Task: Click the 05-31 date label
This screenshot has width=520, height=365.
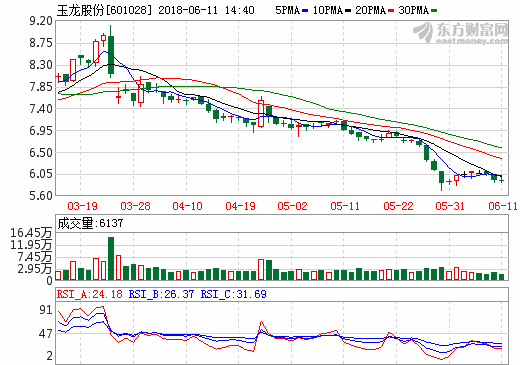Action: [450, 206]
